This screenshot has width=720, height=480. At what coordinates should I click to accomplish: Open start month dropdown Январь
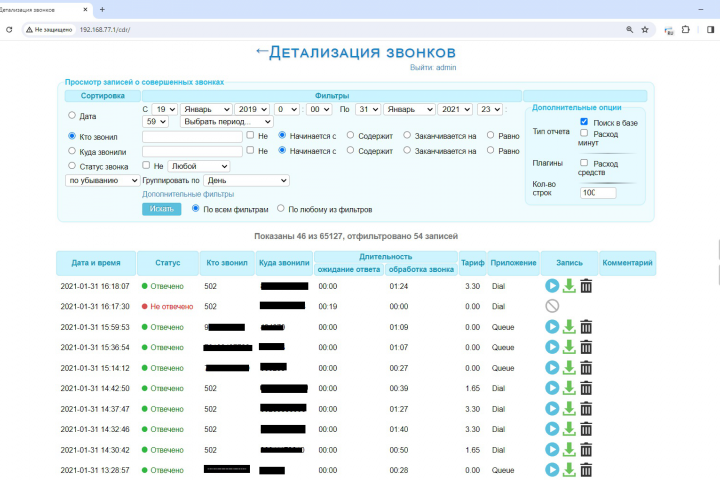pos(206,109)
